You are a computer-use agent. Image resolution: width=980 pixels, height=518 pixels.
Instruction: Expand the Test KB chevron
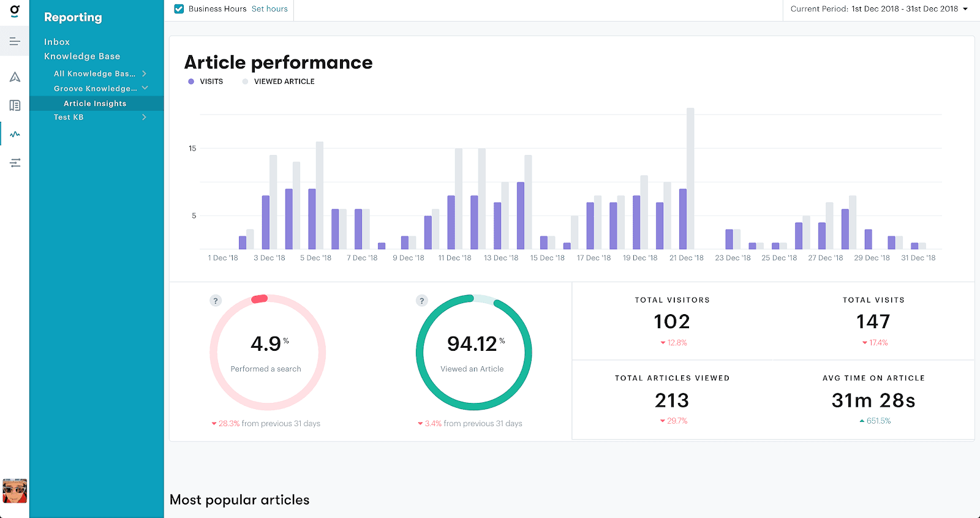coord(145,117)
